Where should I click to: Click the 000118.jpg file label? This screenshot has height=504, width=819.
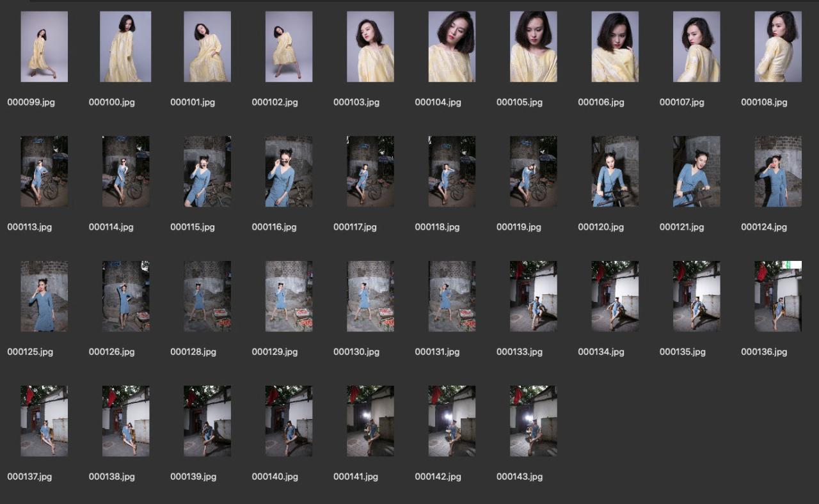(438, 227)
